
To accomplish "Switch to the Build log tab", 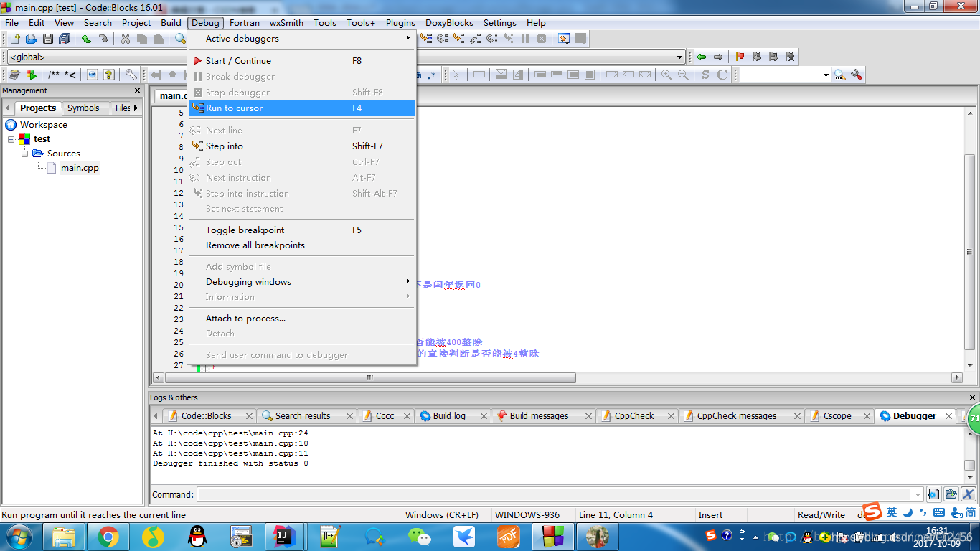I will tap(449, 416).
